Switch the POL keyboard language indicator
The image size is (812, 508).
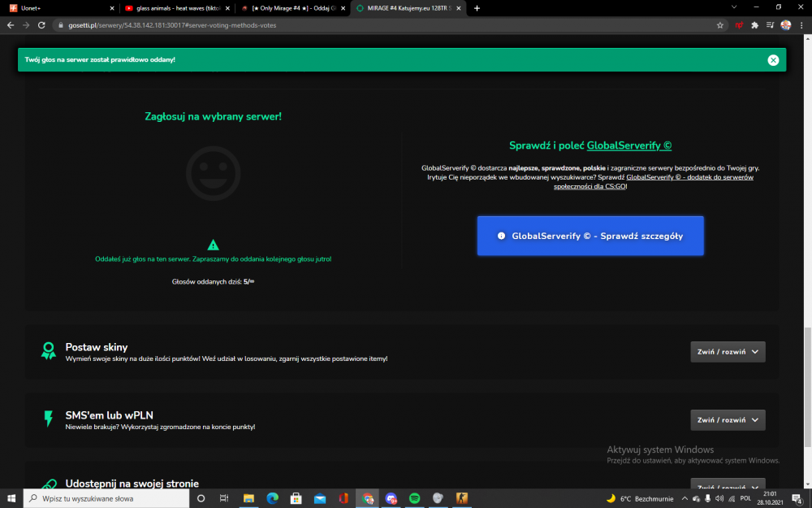[x=745, y=499]
